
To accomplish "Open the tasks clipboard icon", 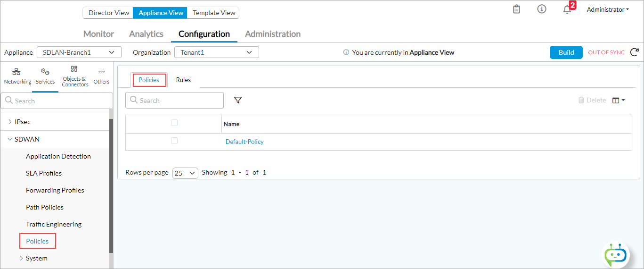I will coord(517,9).
